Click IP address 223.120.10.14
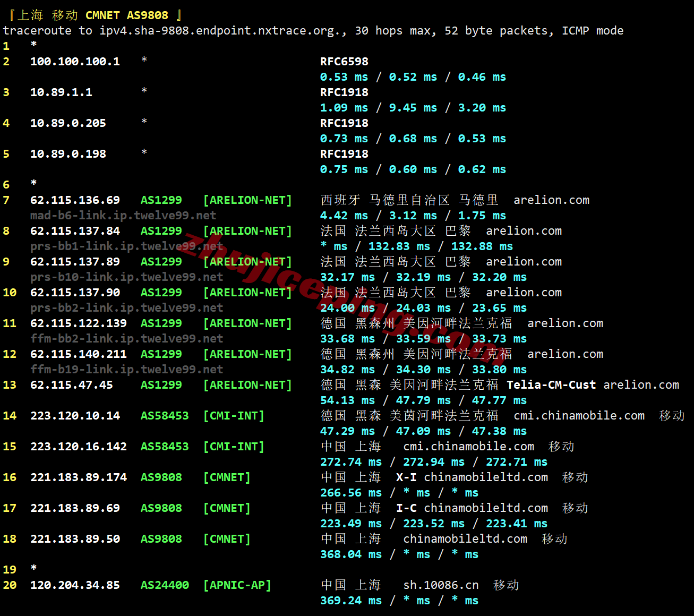This screenshot has height=616, width=694. pyautogui.click(x=75, y=416)
